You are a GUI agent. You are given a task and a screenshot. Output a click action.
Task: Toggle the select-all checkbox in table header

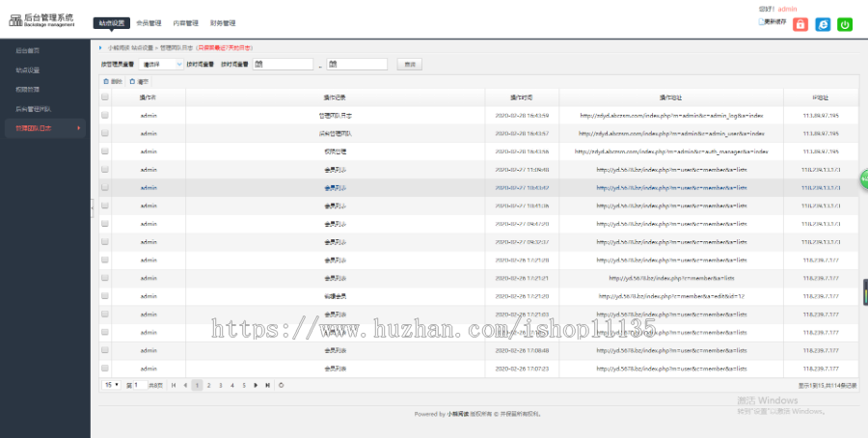click(105, 97)
